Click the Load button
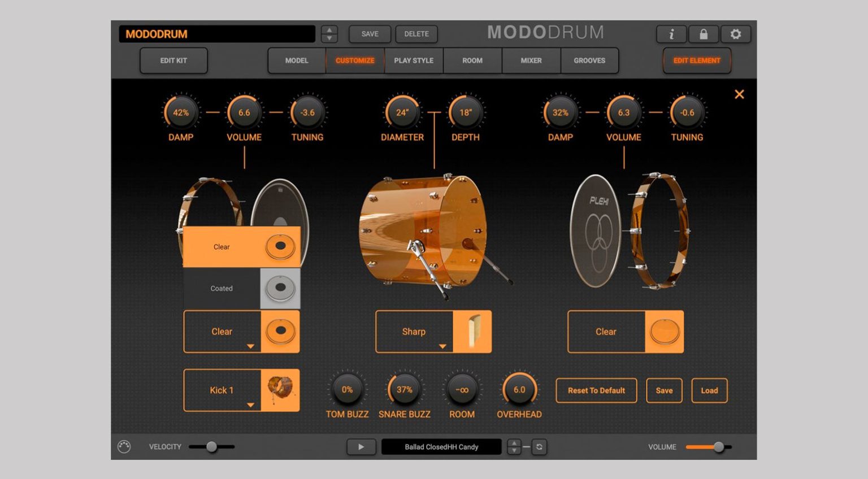This screenshot has width=868, height=479. click(x=710, y=390)
